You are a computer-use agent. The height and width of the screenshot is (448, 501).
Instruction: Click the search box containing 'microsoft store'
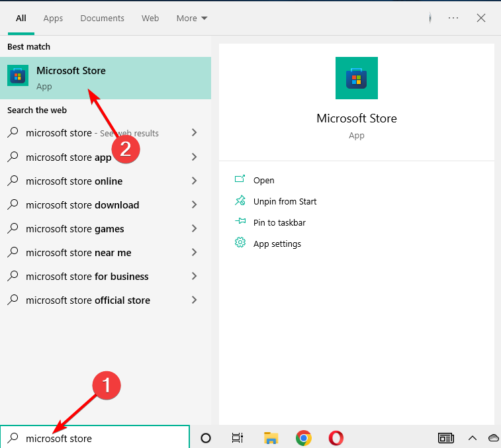[x=95, y=437]
